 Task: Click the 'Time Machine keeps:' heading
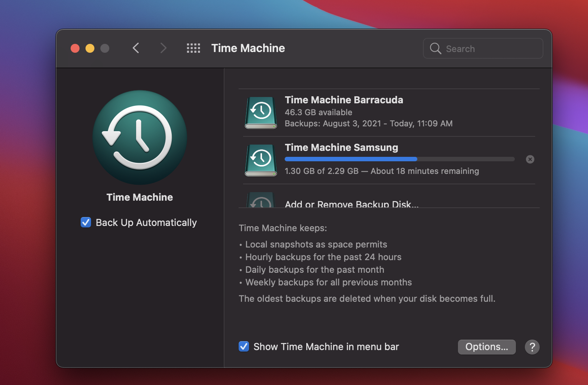(x=283, y=228)
